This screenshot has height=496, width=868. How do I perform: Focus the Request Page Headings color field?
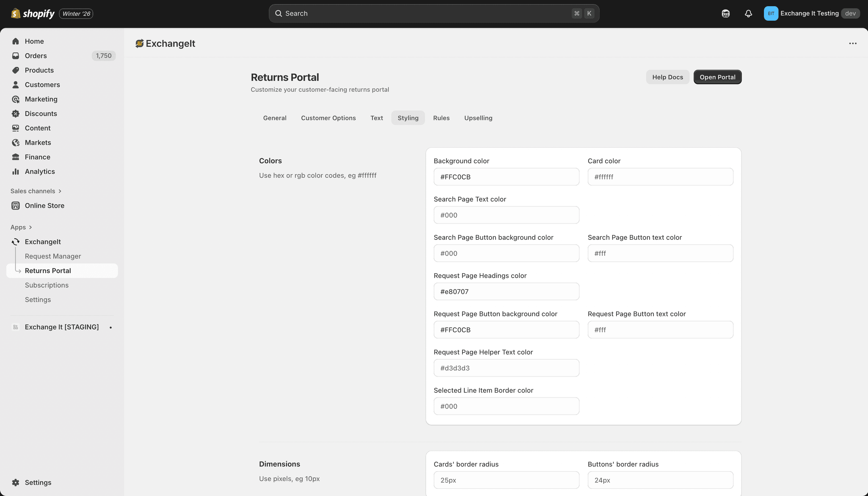point(506,291)
